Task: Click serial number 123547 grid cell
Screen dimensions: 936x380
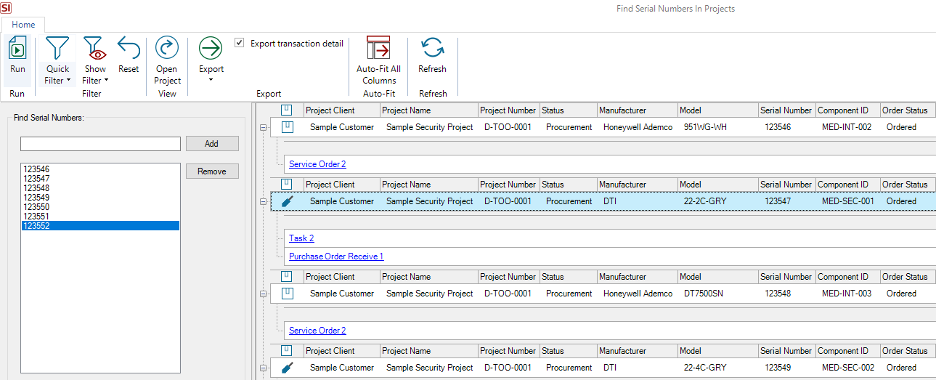Action: [x=786, y=202]
